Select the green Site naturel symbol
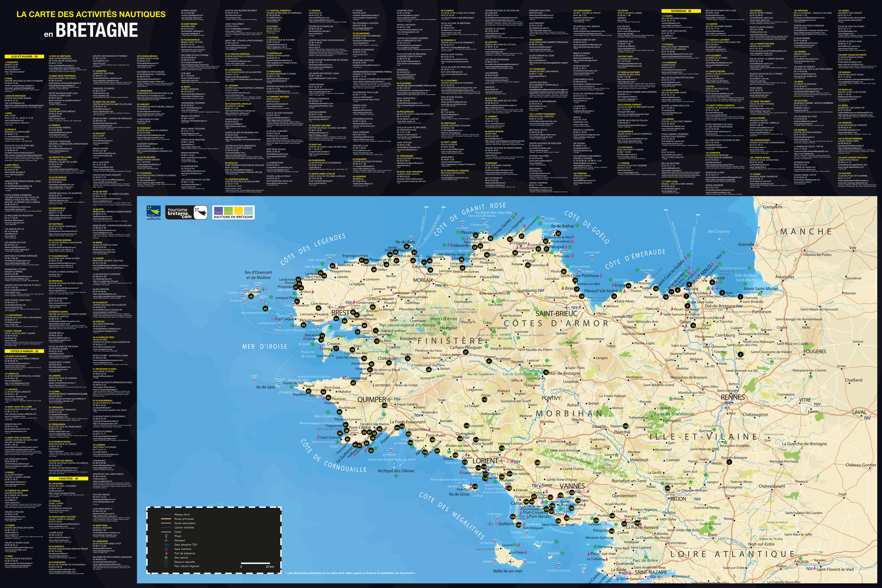Viewport: 882px width, 588px height. click(x=166, y=558)
